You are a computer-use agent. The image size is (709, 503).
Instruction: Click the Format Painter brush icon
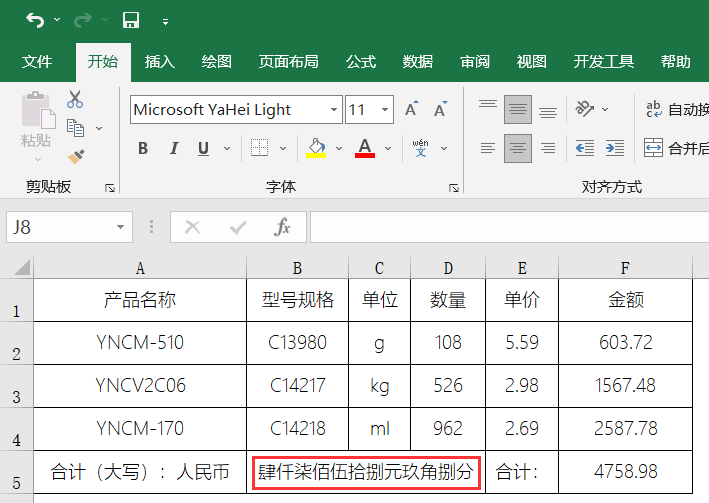(x=75, y=155)
